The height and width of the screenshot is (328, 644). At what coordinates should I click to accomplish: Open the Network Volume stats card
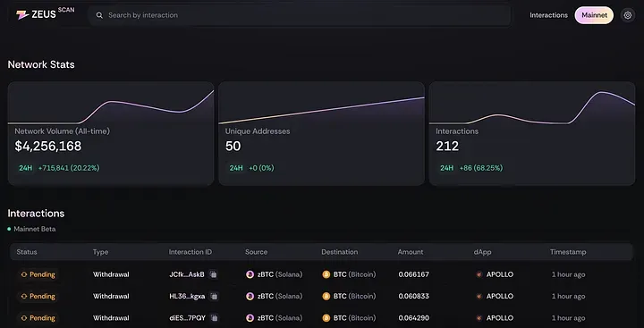pyautogui.click(x=111, y=133)
